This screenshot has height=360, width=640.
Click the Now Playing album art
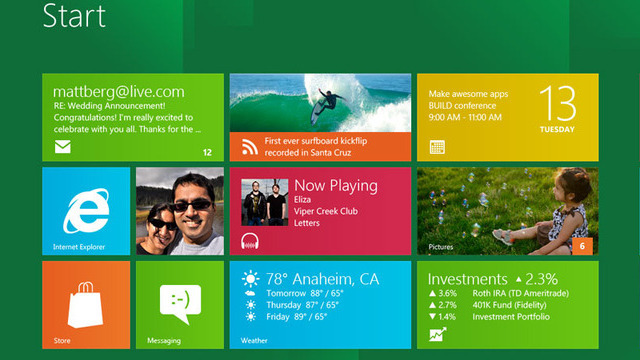coord(264,202)
